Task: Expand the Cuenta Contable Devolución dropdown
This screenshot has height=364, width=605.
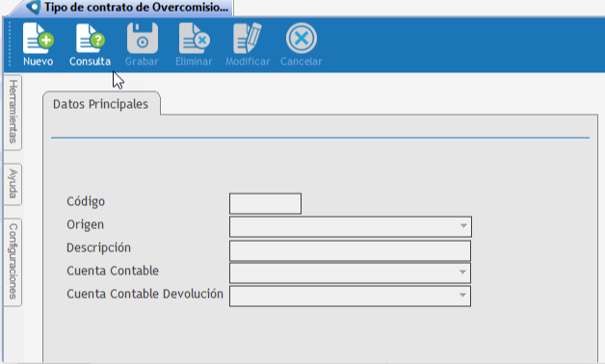Action: pos(350,297)
